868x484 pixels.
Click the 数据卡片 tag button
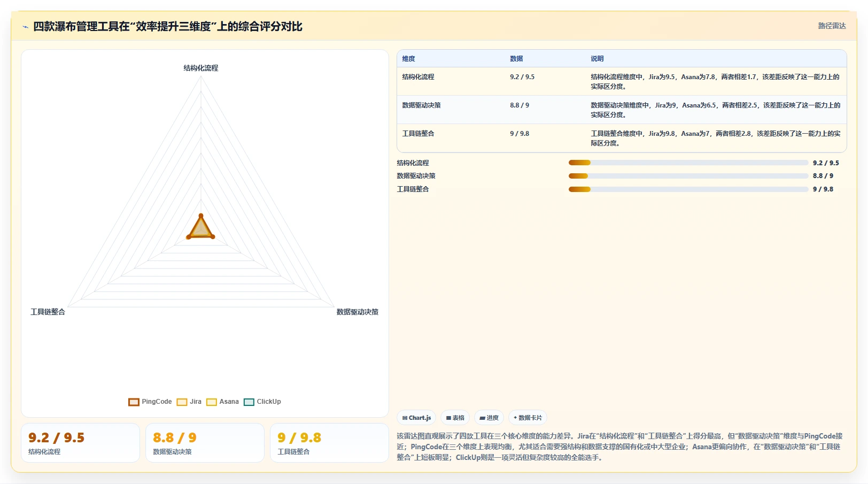(x=528, y=418)
